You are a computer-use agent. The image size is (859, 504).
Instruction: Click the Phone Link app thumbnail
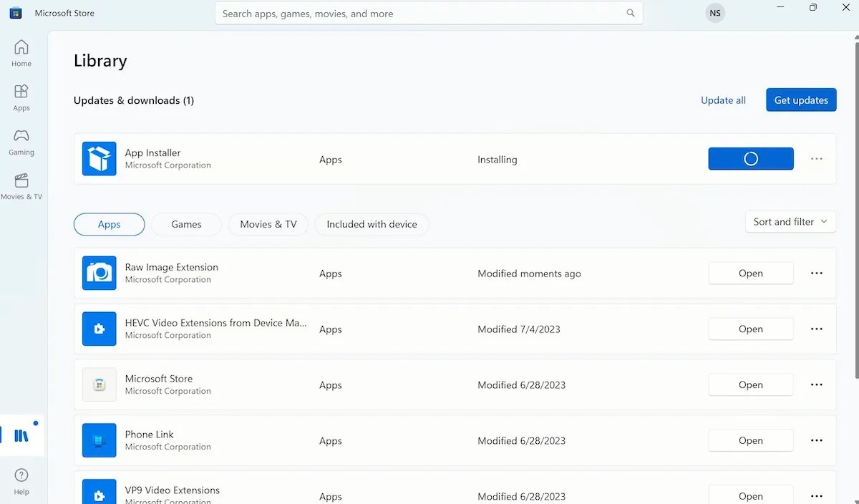click(x=99, y=440)
